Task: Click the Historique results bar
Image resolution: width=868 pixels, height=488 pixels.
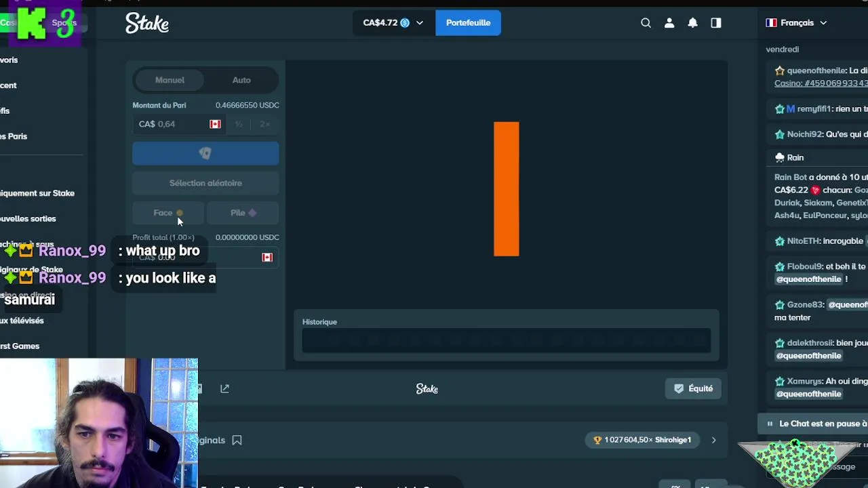Action: [x=507, y=341]
